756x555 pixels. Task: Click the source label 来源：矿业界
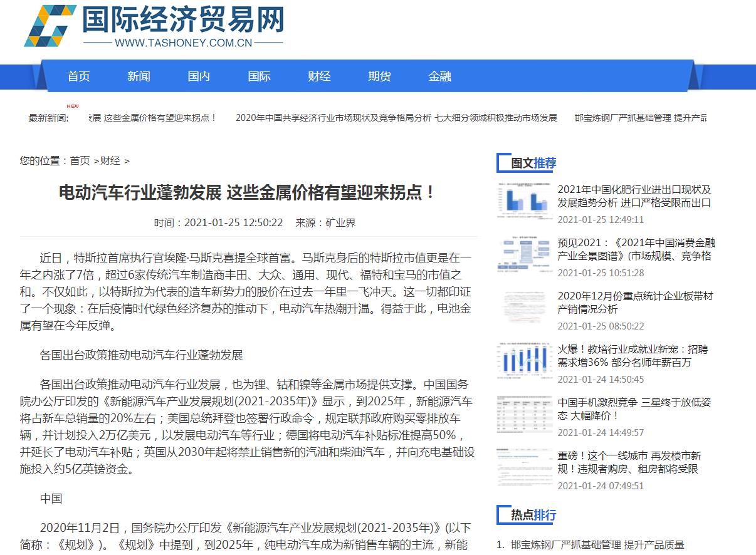pos(325,223)
